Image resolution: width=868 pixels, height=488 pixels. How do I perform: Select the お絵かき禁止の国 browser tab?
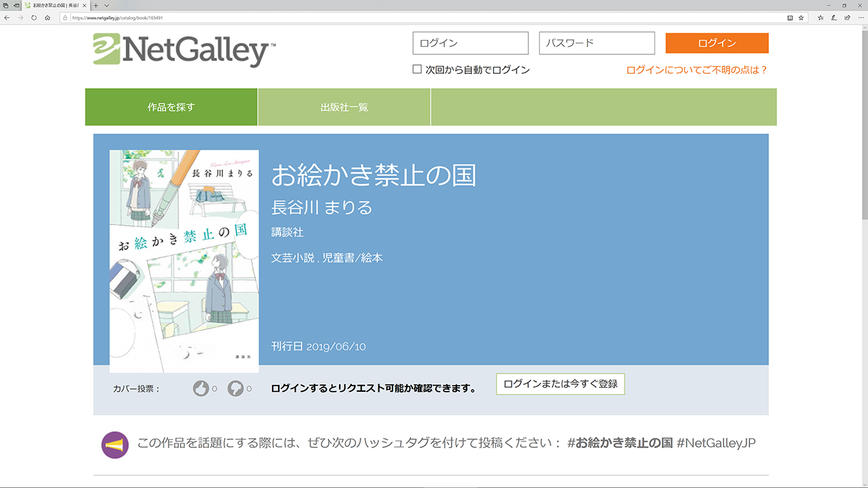click(x=56, y=5)
